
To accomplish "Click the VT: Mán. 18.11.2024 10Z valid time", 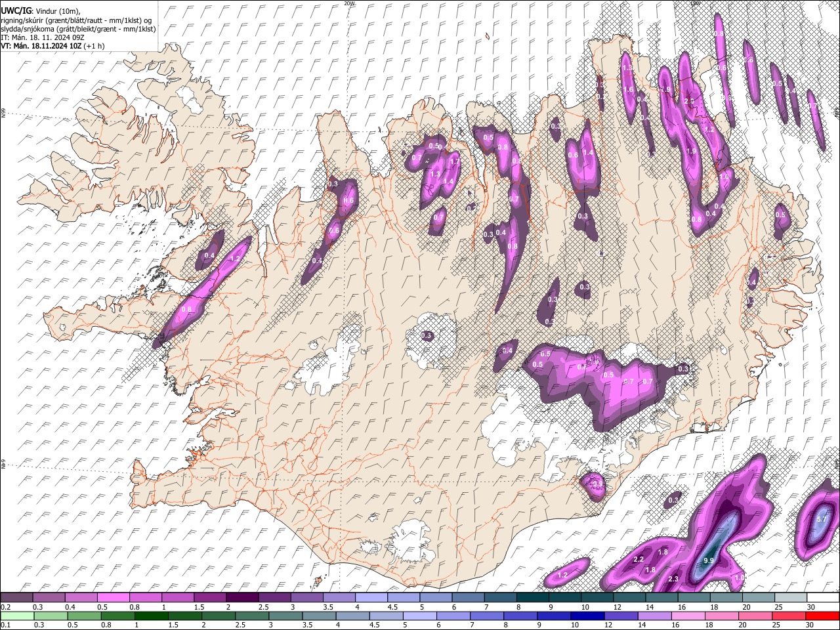I will [54, 46].
